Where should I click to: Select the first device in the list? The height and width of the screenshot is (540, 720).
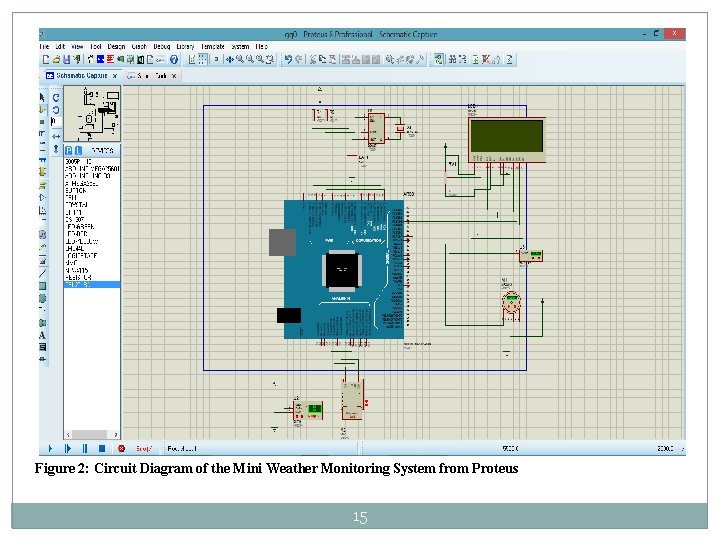click(92, 162)
